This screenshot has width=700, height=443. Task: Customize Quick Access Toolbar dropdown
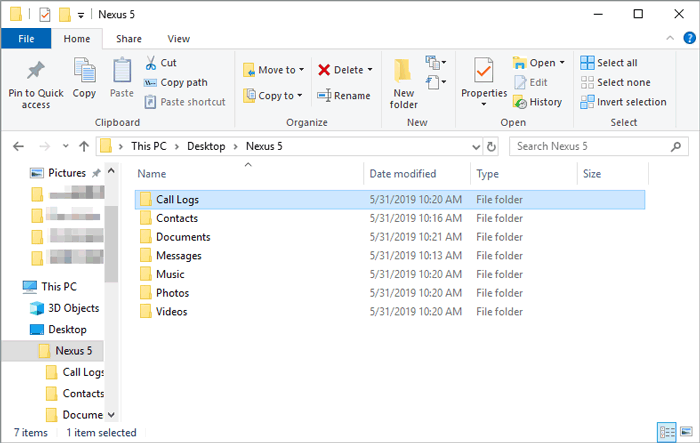click(x=81, y=16)
